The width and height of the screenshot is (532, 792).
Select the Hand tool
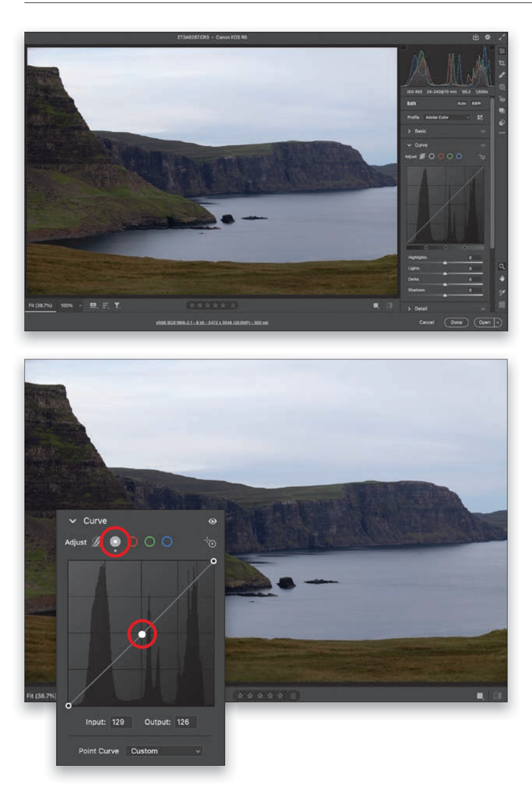[x=502, y=279]
